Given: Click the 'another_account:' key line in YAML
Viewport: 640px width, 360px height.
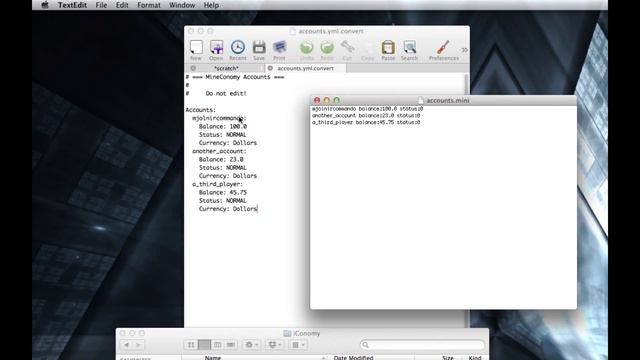Looking at the screenshot, I should (x=219, y=151).
